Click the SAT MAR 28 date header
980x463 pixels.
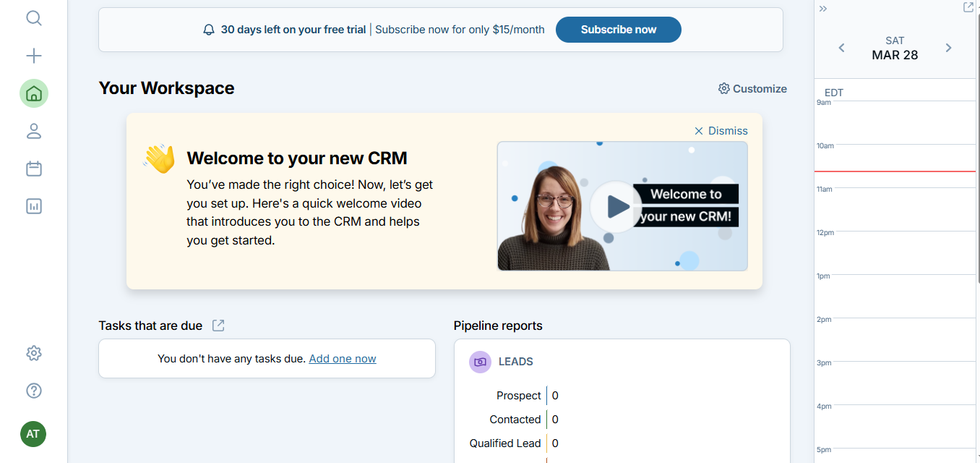(x=895, y=48)
